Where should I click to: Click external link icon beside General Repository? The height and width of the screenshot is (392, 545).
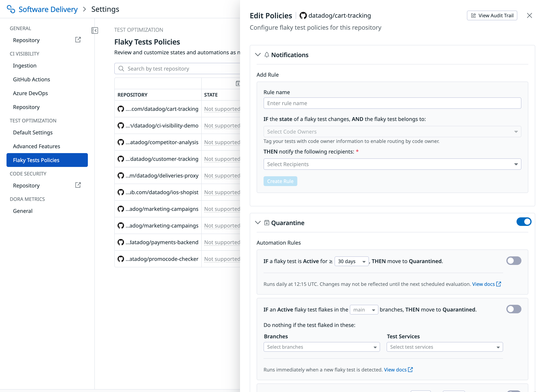coord(78,40)
